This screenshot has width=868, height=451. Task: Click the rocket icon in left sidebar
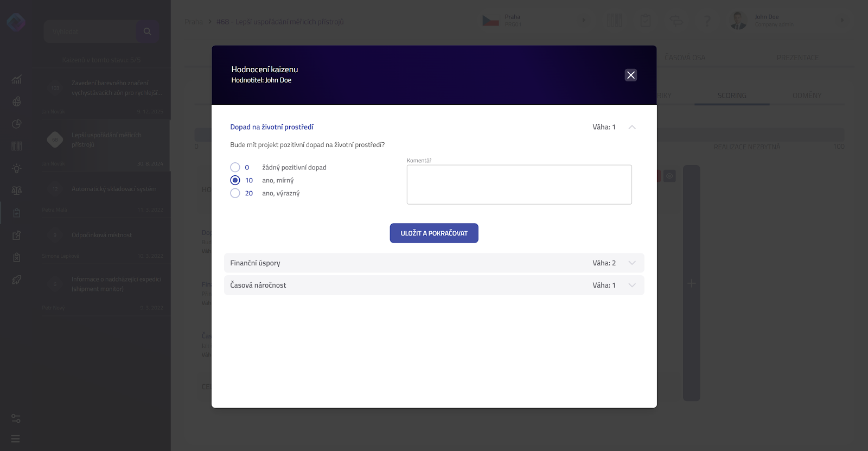pyautogui.click(x=17, y=280)
